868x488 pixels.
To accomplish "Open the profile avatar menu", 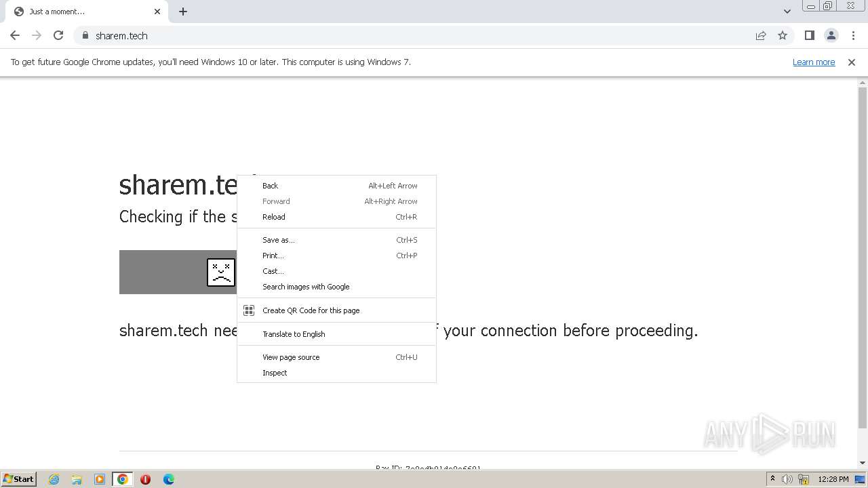I will click(831, 35).
